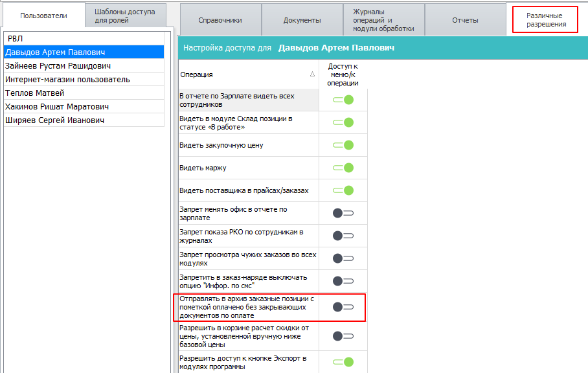Image resolution: width=588 pixels, height=373 pixels.
Task: Toggle 'Видеть поставщика в прайсах/заказах' switch
Action: 343,190
